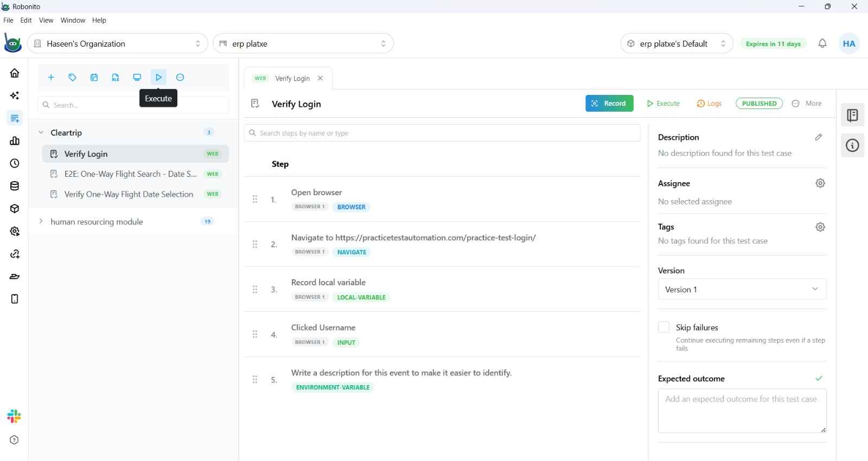
Task: Open the home icon in left sidebar
Action: point(15,73)
